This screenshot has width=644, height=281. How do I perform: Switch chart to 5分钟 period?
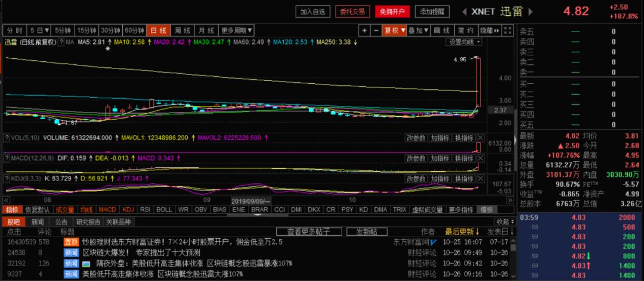[x=63, y=30]
